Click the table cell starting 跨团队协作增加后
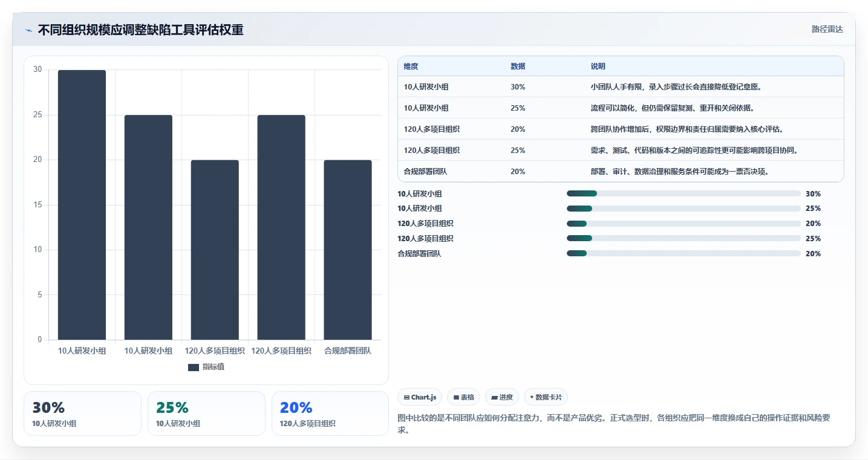Screen dimensions: 868x460 coord(714,129)
